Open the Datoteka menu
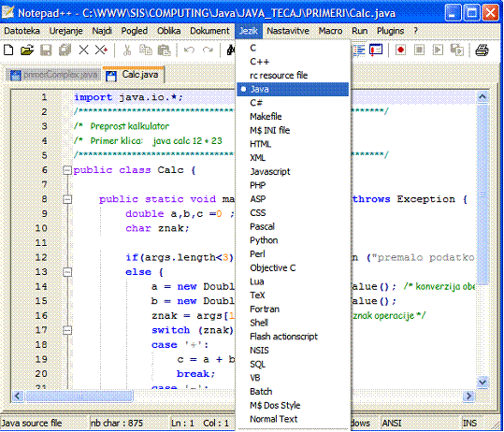The height and width of the screenshot is (432, 504). 22,31
